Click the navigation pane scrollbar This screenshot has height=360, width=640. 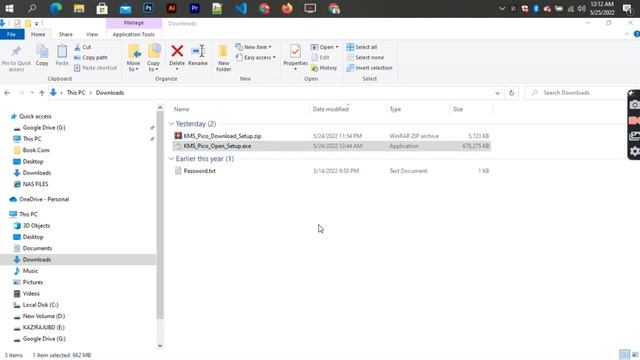click(160, 216)
